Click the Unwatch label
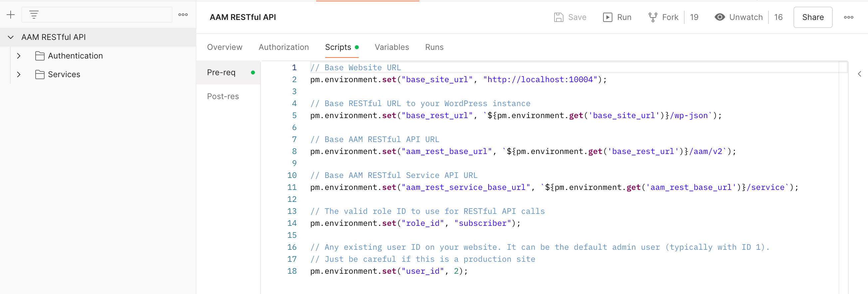Viewport: 868px width, 294px height. 746,17
